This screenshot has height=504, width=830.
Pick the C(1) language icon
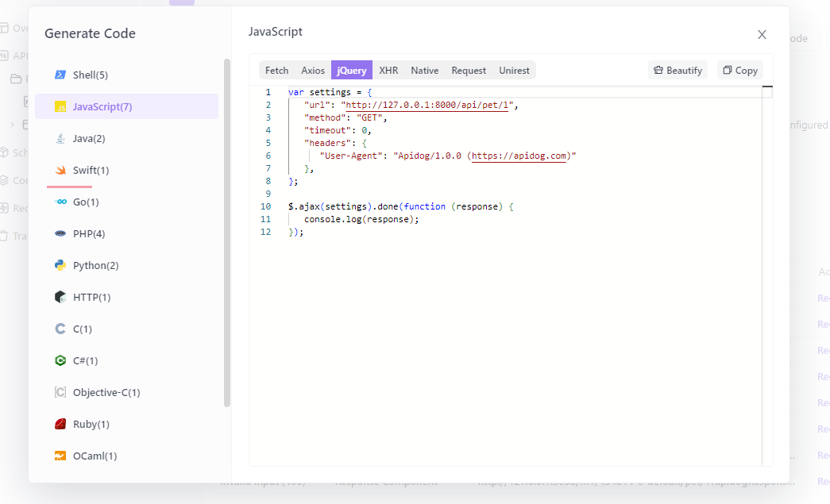click(60, 329)
